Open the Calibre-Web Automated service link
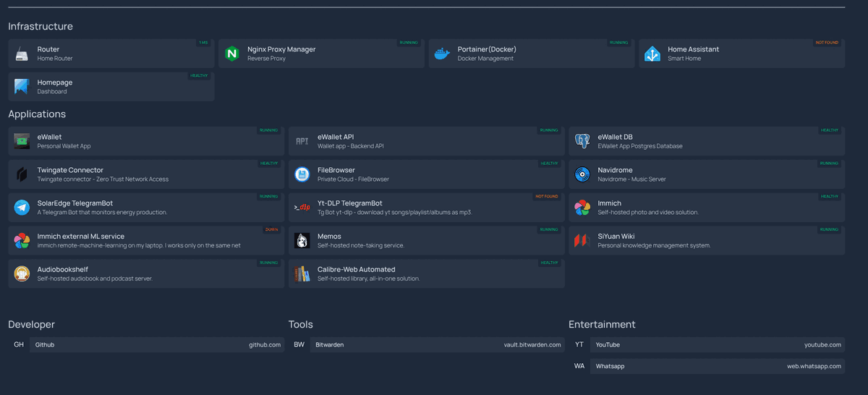Viewport: 868px width, 395px height. [x=426, y=273]
